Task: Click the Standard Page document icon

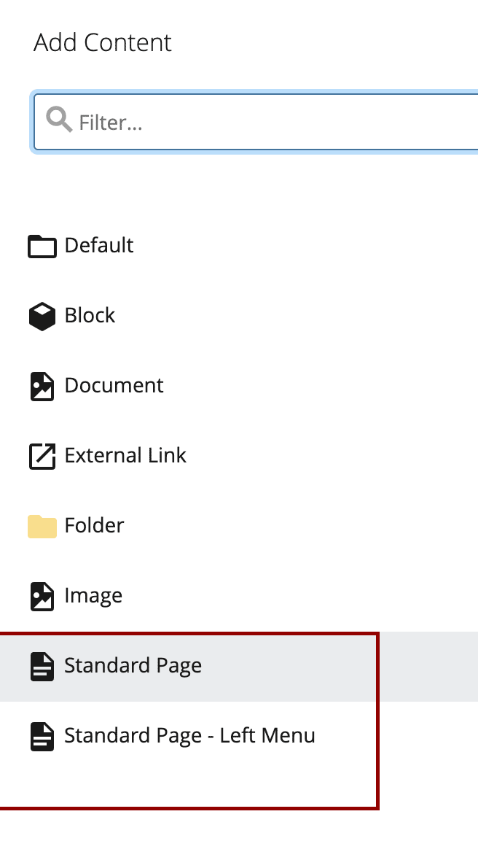Action: click(42, 666)
